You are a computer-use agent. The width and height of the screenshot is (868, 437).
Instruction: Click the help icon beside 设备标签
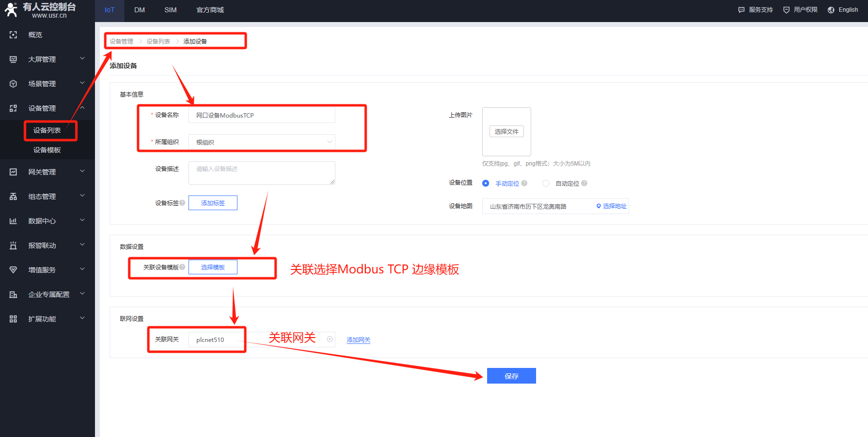pyautogui.click(x=182, y=203)
